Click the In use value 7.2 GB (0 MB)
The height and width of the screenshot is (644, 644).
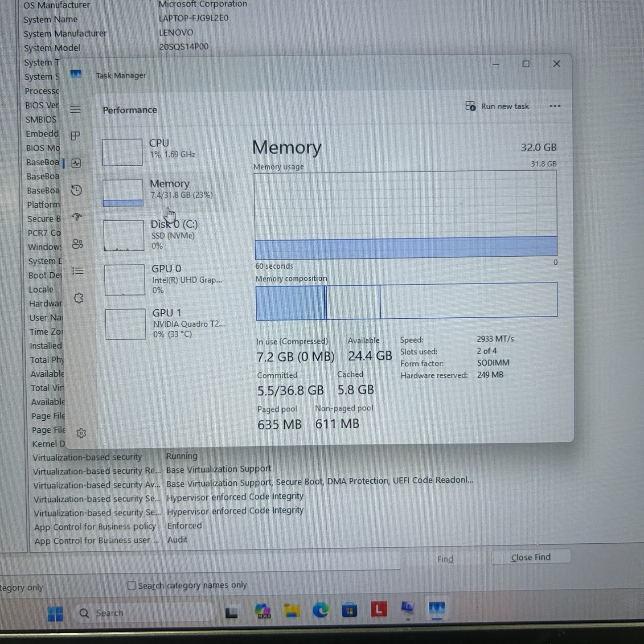tap(295, 357)
